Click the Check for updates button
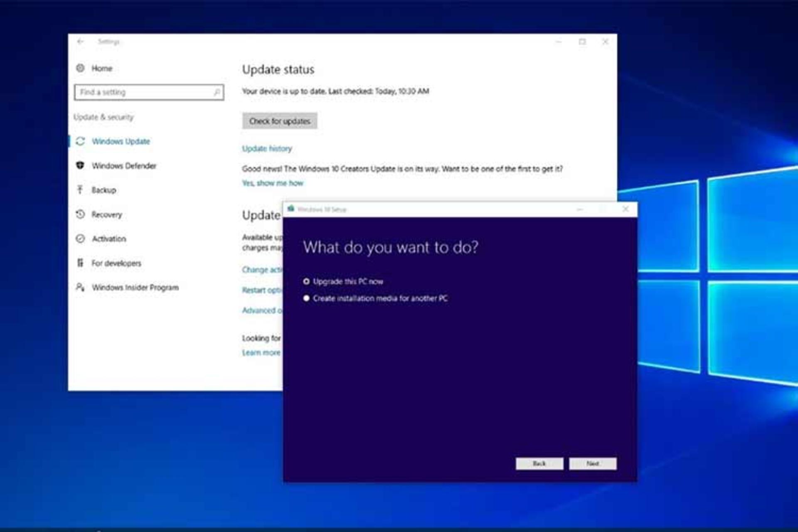Viewport: 798px width, 532px height. click(x=280, y=121)
